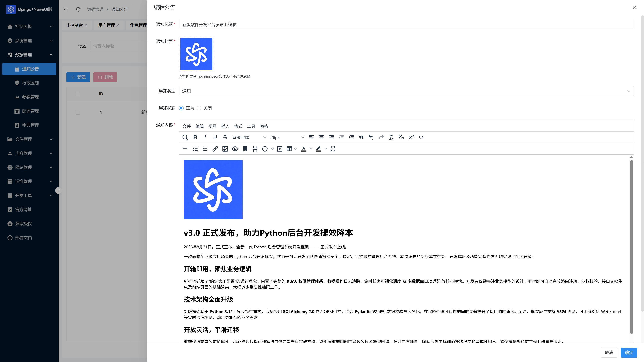This screenshot has width=644, height=362.
Task: Toggle underline formatting in the editor
Action: click(x=215, y=137)
